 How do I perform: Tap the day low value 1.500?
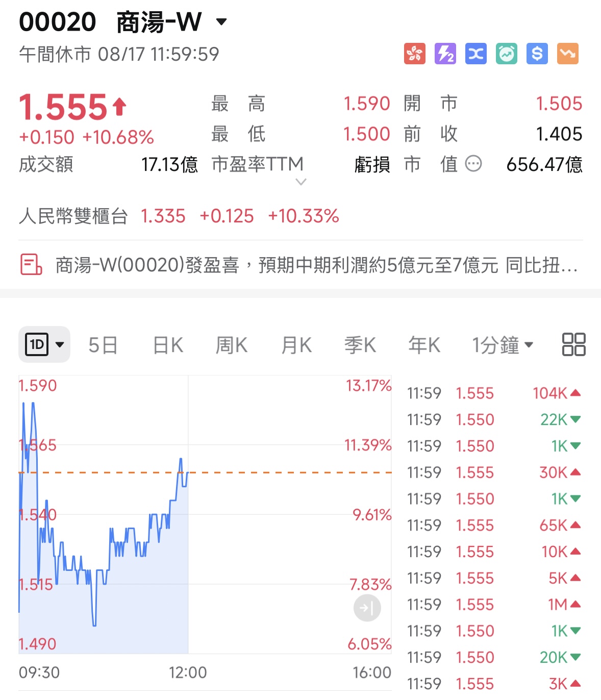click(367, 134)
